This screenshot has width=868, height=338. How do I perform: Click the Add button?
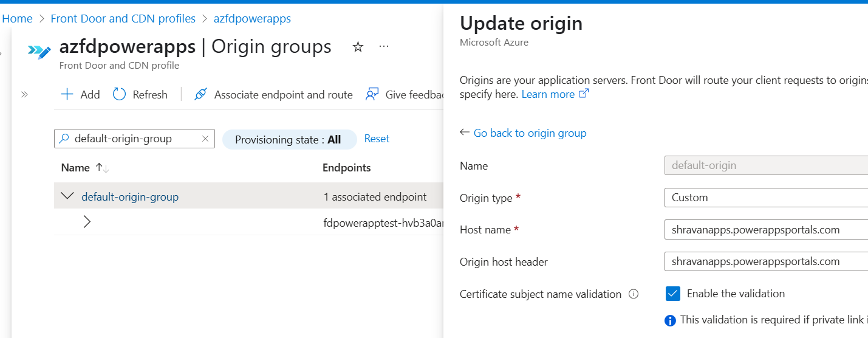80,95
